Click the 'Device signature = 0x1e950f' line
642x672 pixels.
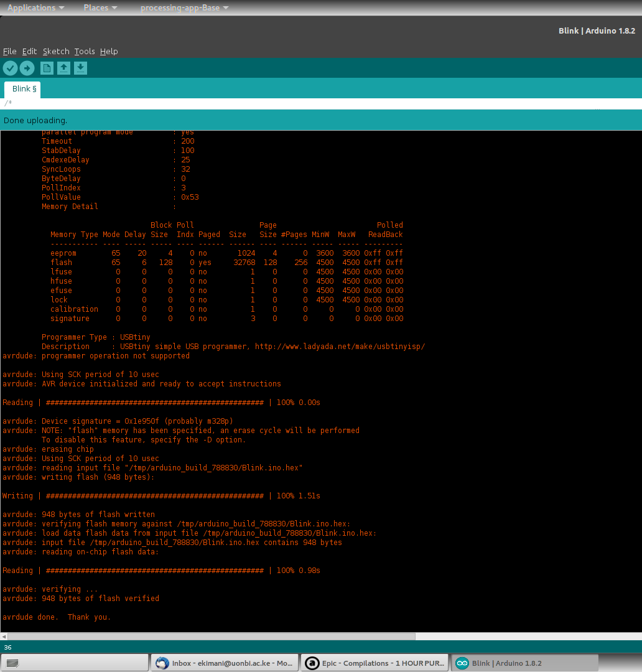pyautogui.click(x=118, y=421)
